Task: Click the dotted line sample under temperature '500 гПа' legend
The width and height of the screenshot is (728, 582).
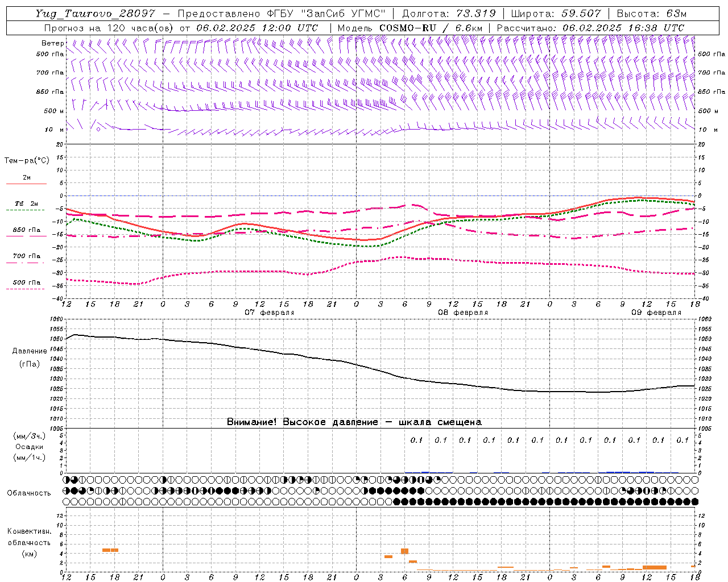Action: pos(26,289)
